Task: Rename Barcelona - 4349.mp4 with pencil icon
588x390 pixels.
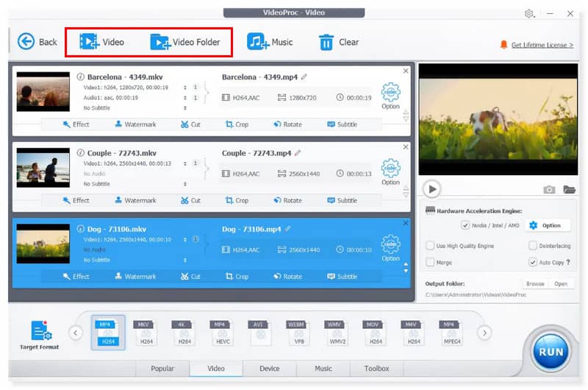Action: 304,77
